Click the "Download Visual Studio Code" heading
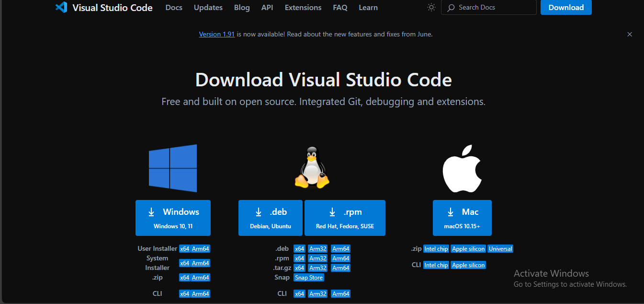644x304 pixels. coord(324,80)
